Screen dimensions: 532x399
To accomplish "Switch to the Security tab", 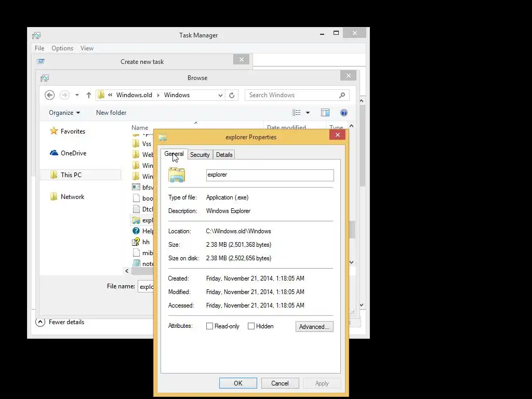I will pyautogui.click(x=200, y=155).
